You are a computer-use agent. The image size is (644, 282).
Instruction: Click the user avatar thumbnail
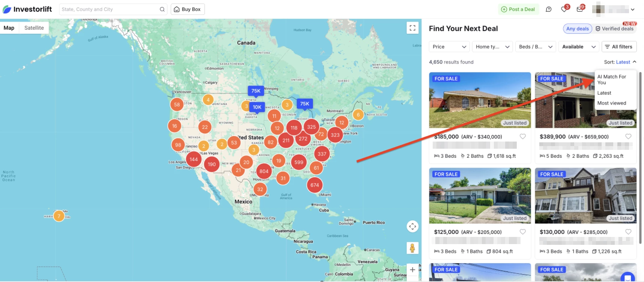coord(598,9)
